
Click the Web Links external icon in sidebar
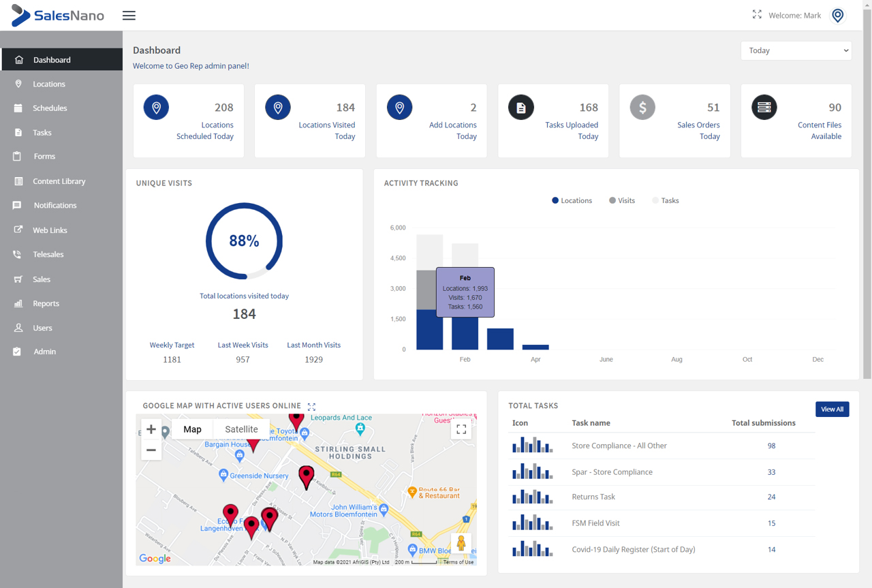click(18, 230)
